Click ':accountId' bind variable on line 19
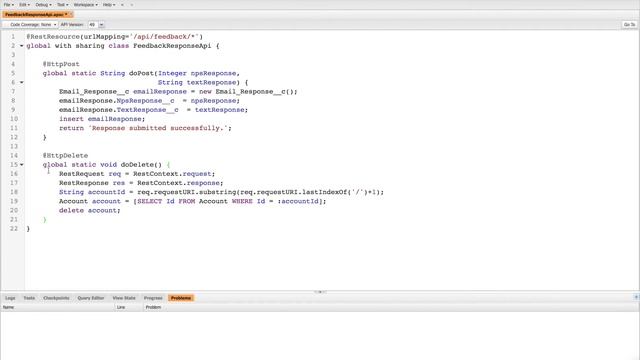The width and height of the screenshot is (640, 360). [298, 201]
